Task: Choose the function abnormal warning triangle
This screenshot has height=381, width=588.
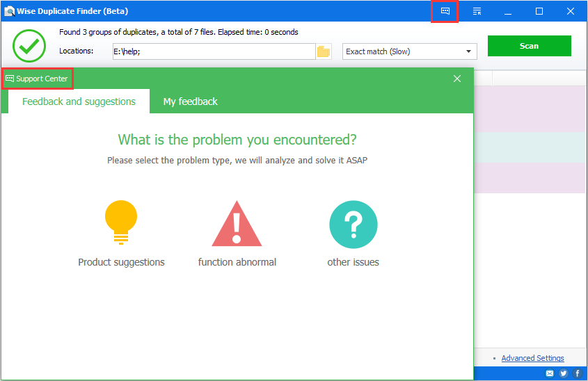Action: click(x=237, y=224)
